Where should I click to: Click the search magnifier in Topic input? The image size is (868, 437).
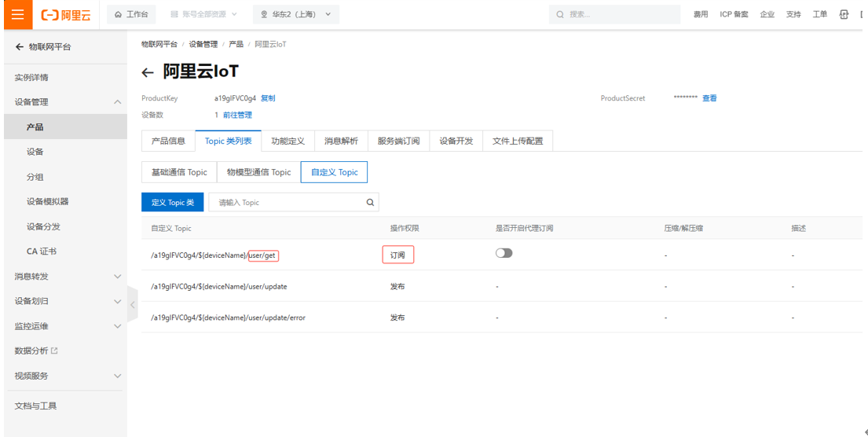370,203
